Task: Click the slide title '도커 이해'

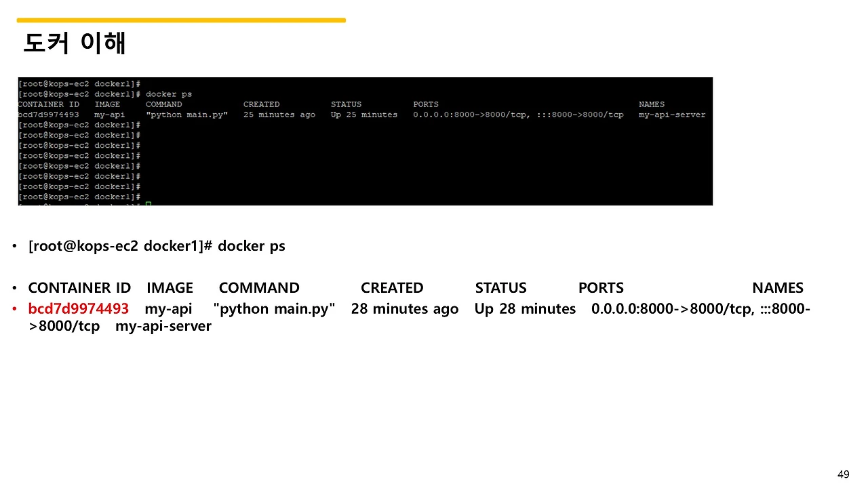Action: (75, 43)
